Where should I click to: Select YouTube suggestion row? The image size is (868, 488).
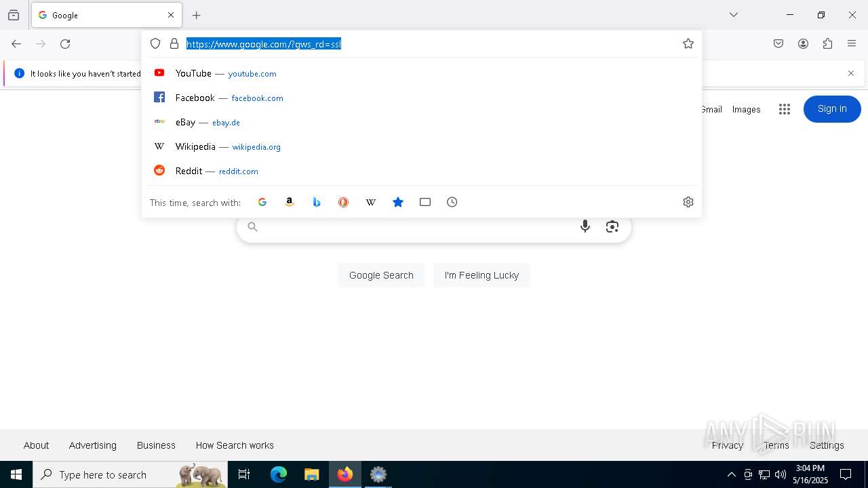tap(422, 73)
